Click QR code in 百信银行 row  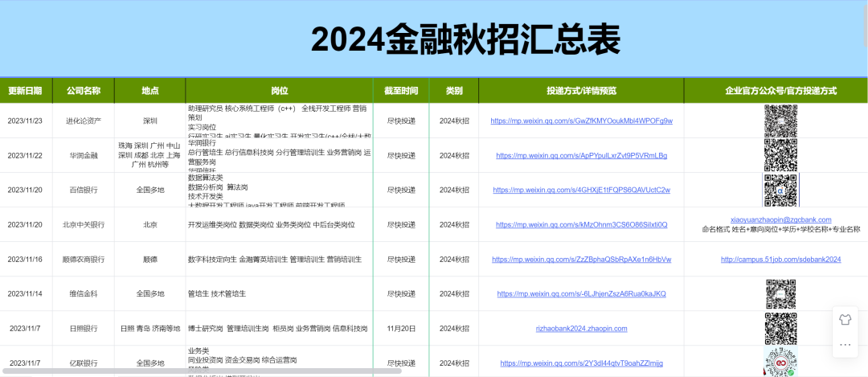(780, 190)
